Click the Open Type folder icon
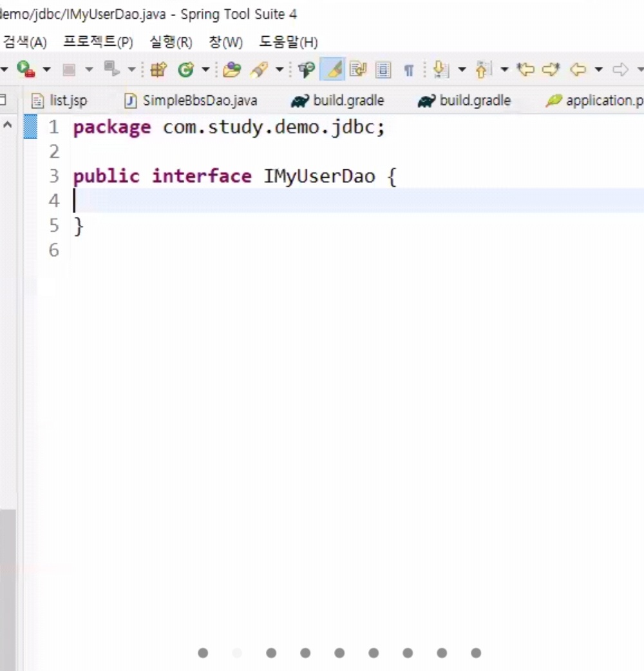The height and width of the screenshot is (671, 644). [232, 70]
